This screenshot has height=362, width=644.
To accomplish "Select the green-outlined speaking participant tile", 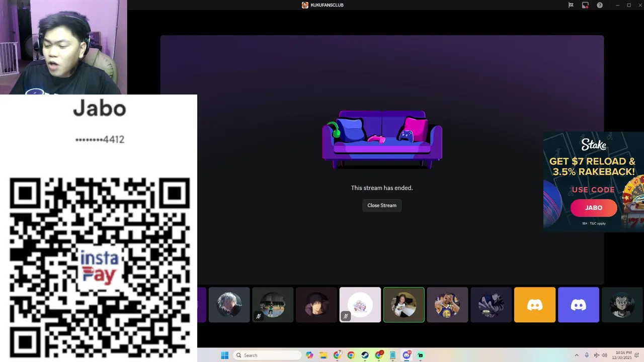I will 404,305.
